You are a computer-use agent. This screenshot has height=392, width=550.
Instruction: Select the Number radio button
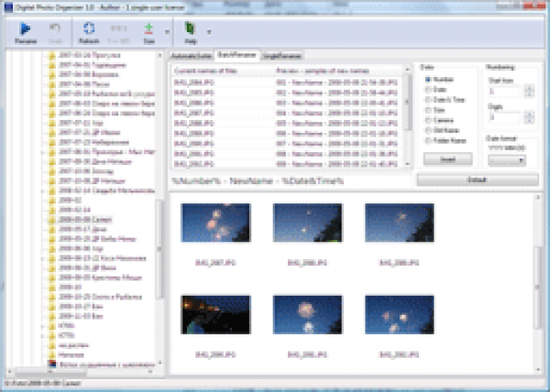coord(427,79)
